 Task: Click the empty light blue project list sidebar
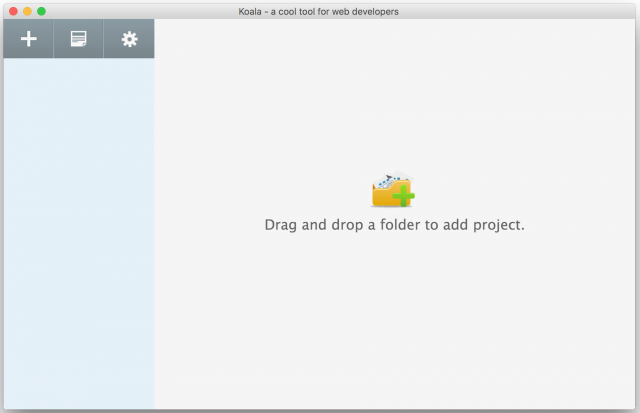coord(78,200)
